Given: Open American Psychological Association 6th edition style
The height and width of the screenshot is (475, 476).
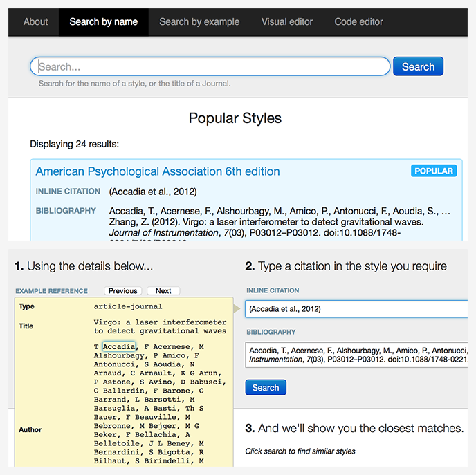Looking at the screenshot, I should pyautogui.click(x=158, y=171).
